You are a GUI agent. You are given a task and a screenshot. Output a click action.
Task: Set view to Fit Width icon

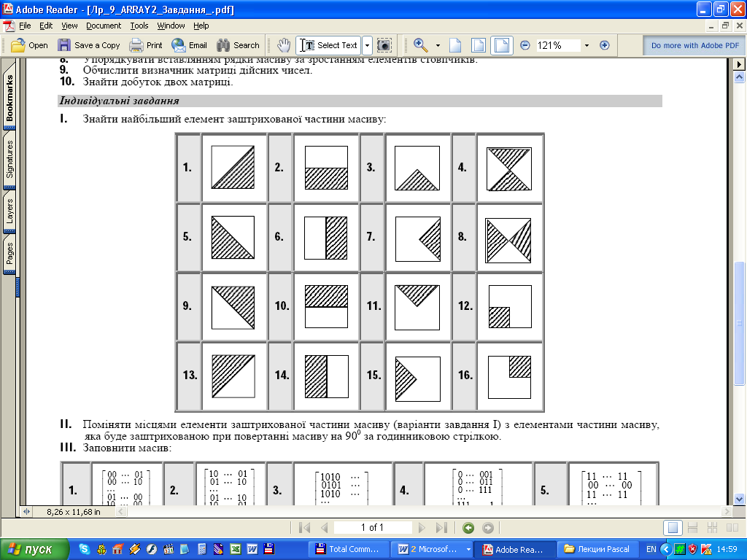click(502, 45)
